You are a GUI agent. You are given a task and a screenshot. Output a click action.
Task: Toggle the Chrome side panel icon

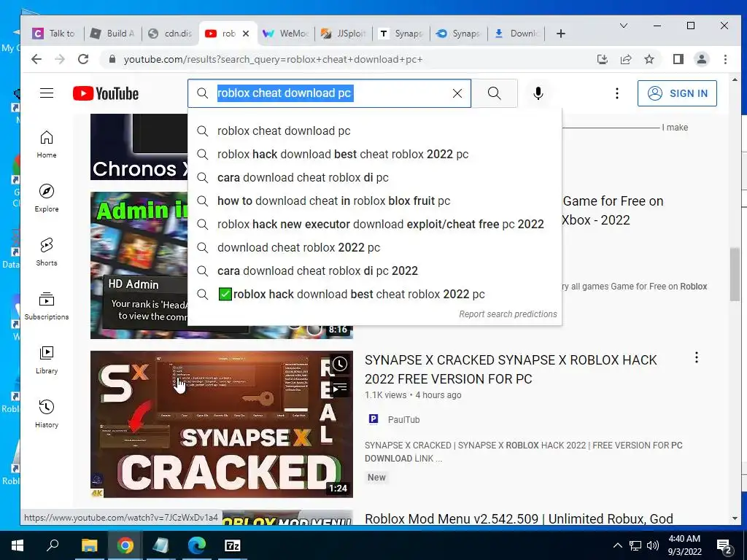click(x=678, y=60)
